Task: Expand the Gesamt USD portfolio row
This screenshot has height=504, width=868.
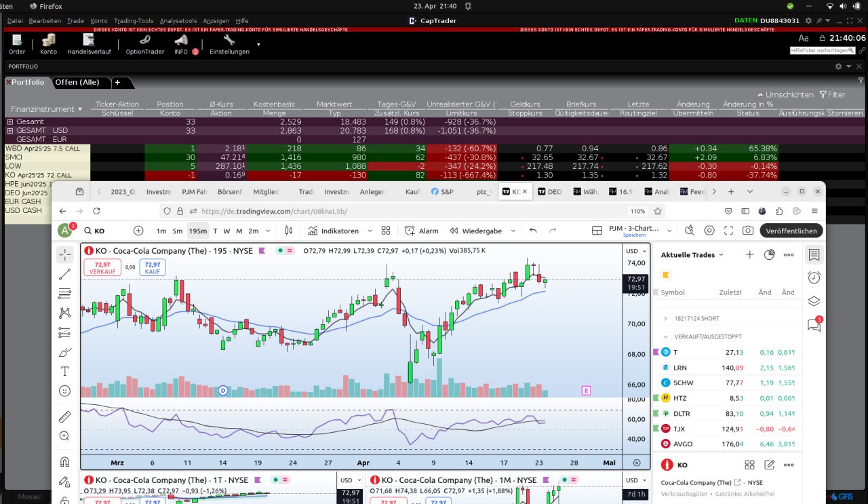Action: (10, 130)
